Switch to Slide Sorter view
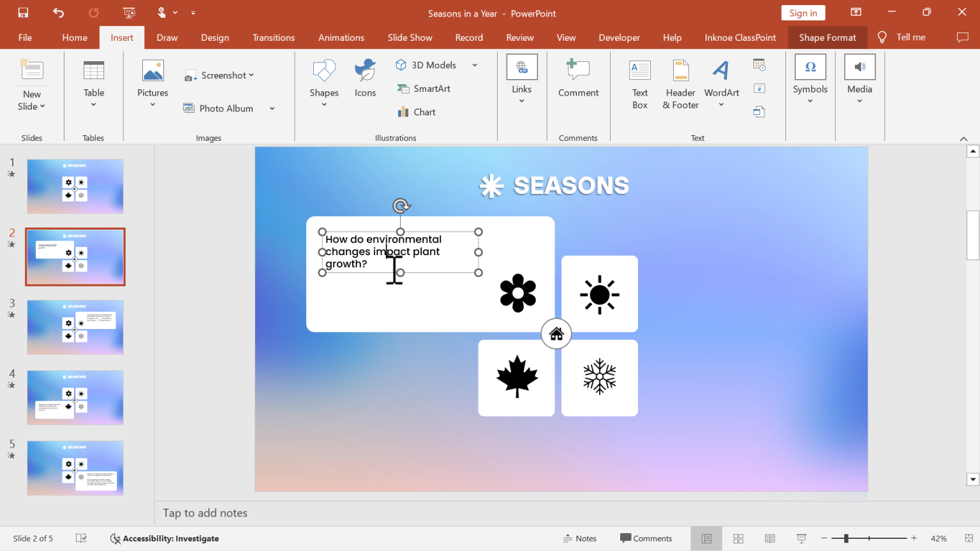This screenshot has height=551, width=980. click(x=738, y=538)
